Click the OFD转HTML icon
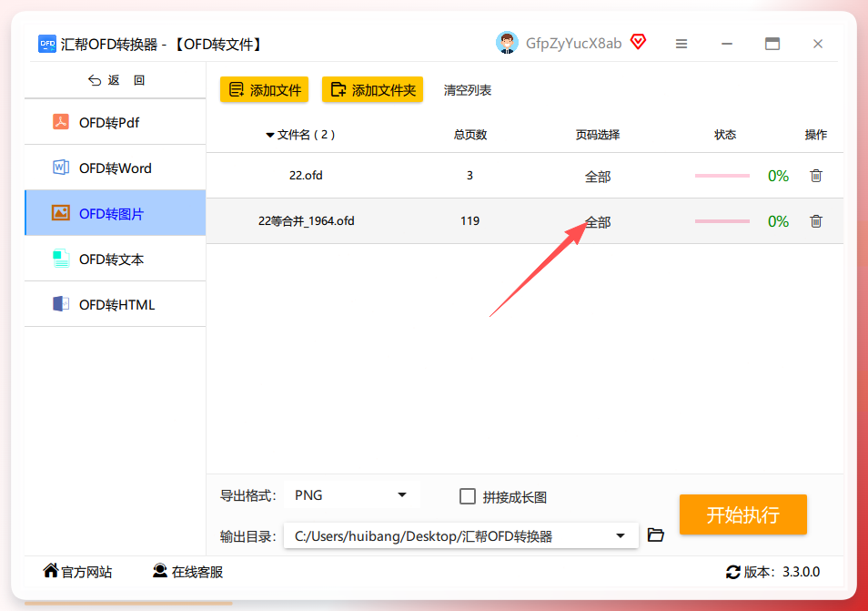The image size is (868, 611). click(x=61, y=304)
